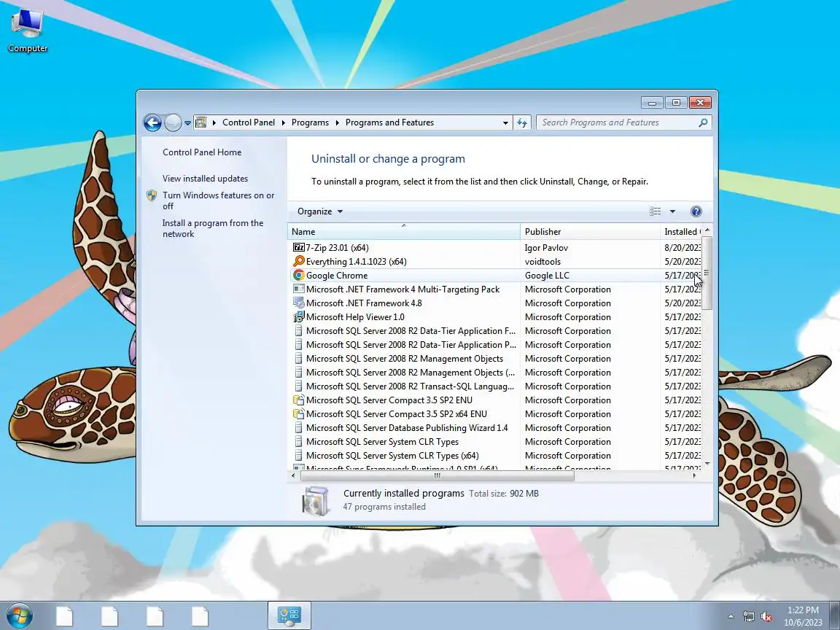
Task: Open the More options view dropdown arrow
Action: [672, 211]
